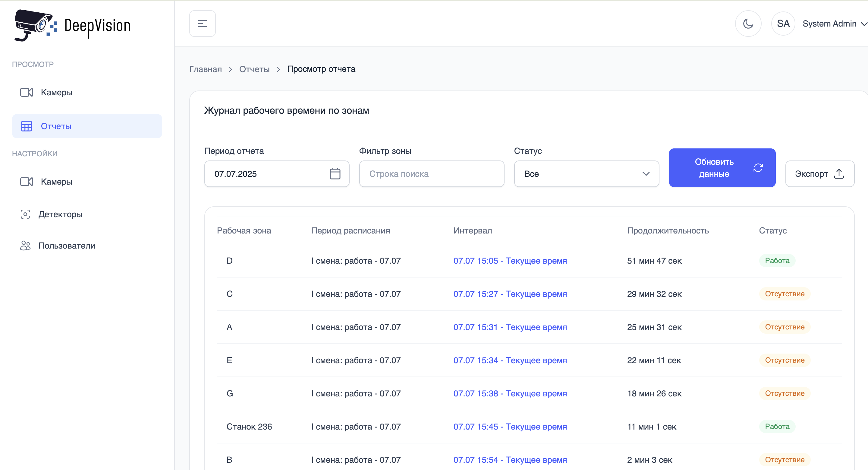
Task: Expand the System Admin account menu
Action: tap(834, 24)
